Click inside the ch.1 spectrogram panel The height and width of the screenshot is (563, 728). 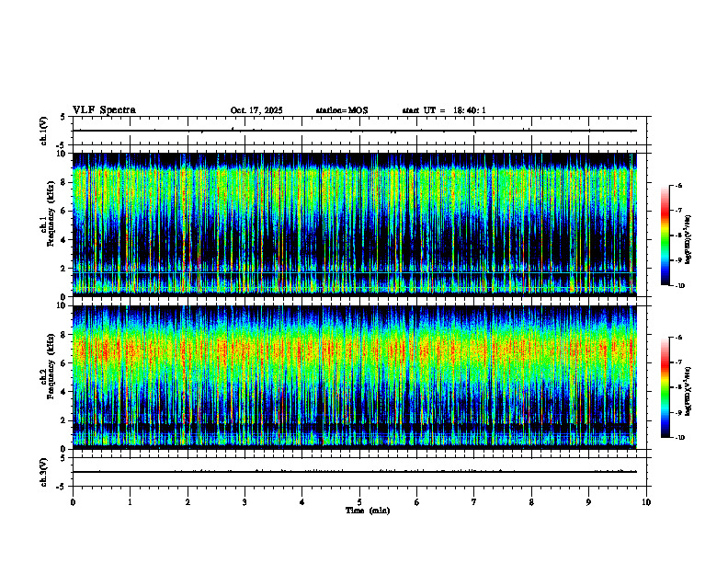click(x=354, y=224)
